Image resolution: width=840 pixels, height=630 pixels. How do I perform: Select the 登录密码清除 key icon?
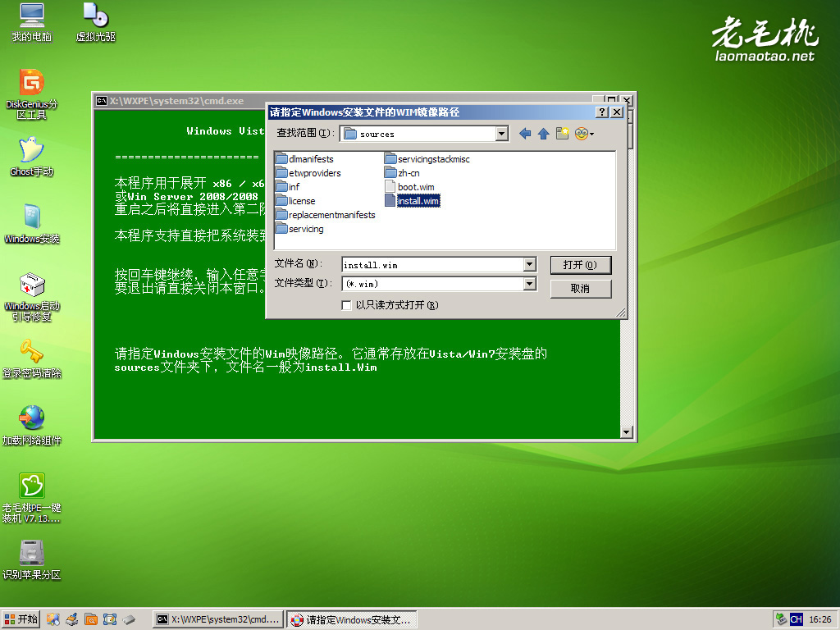(32, 359)
